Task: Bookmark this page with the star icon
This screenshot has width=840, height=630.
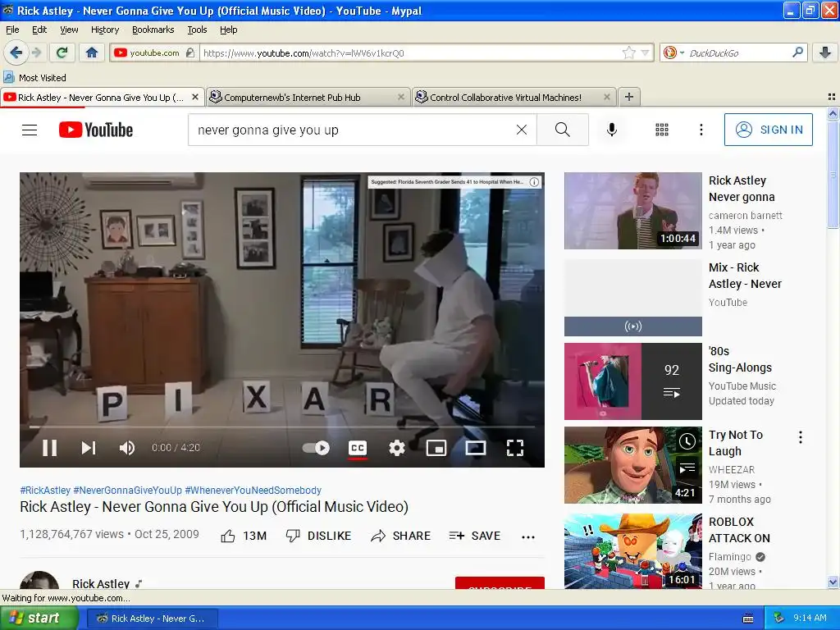Action: tap(629, 52)
